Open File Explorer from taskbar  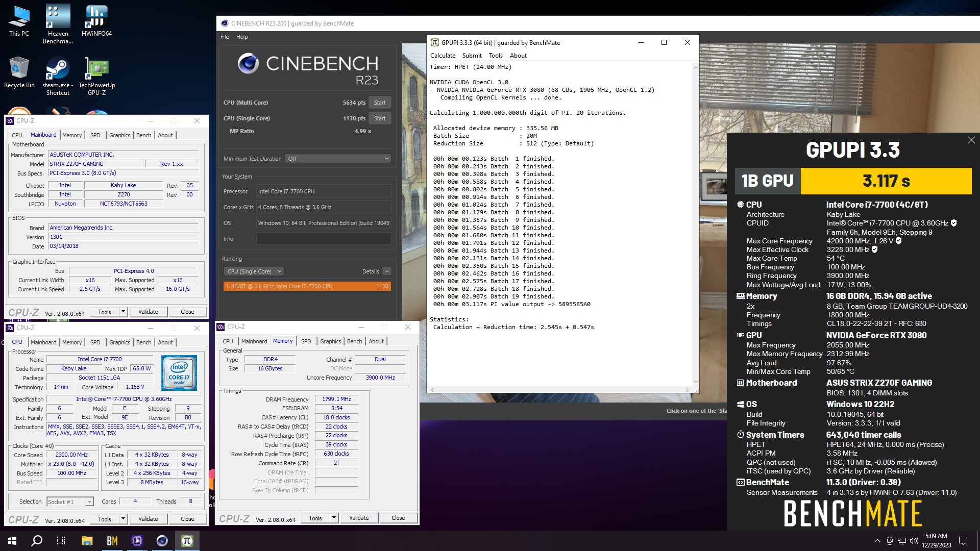87,541
